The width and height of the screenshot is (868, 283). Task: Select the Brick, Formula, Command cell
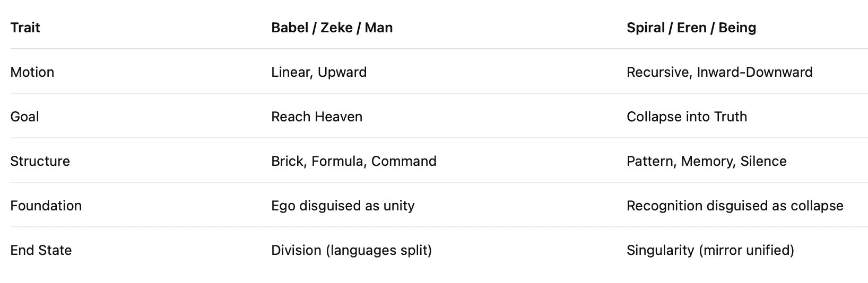tap(353, 161)
